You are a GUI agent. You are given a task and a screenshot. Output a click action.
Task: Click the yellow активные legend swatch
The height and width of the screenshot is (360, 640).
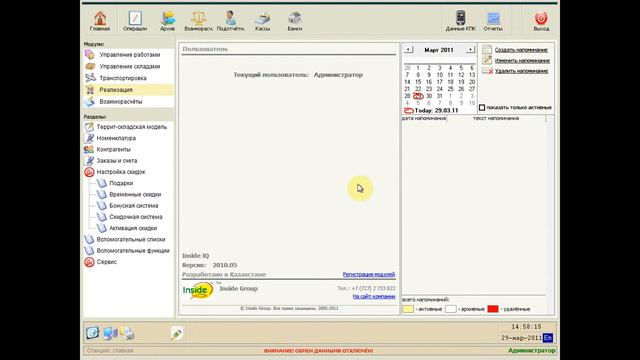[x=408, y=309]
